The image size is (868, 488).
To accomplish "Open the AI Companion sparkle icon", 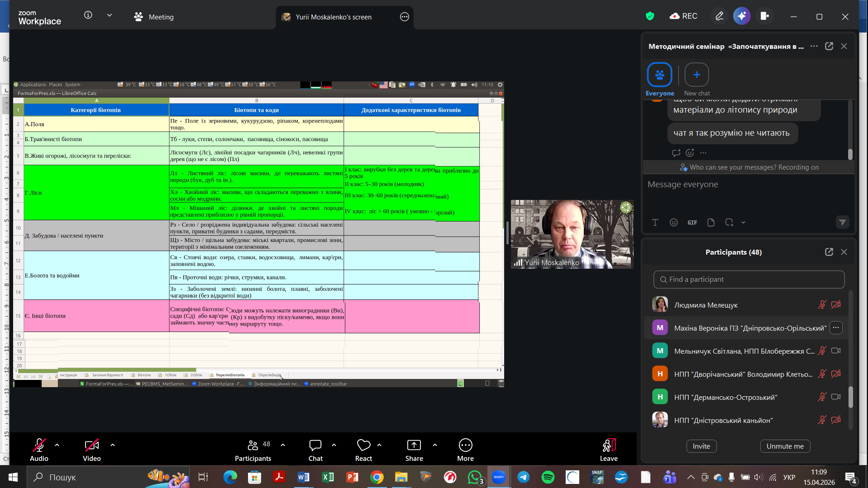I will point(742,16).
